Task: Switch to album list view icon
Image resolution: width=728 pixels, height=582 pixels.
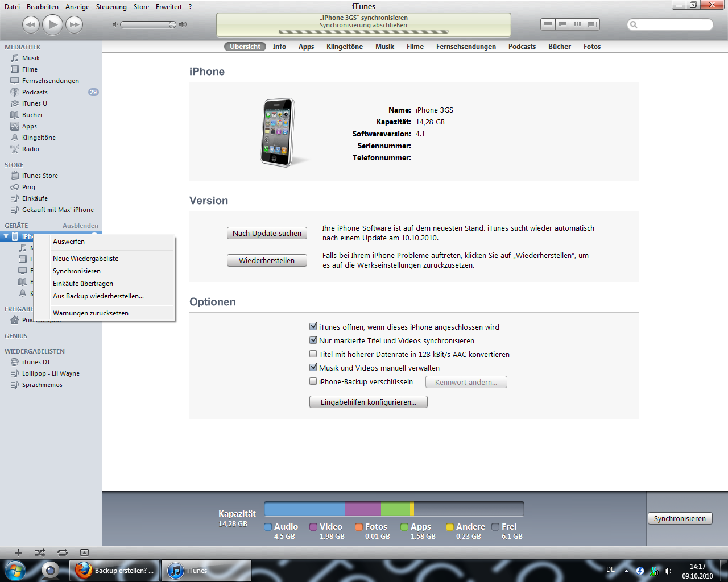Action: [562, 24]
